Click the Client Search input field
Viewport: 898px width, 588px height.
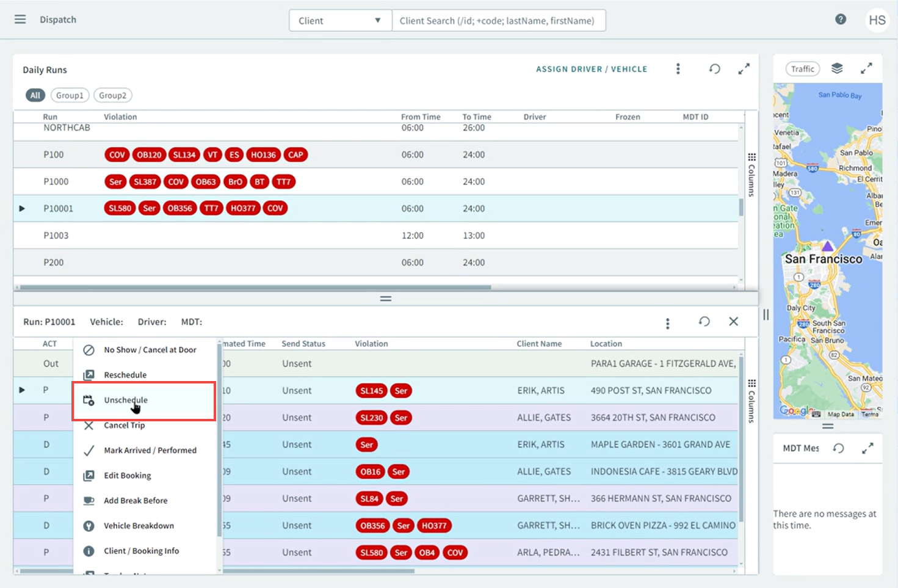point(499,20)
